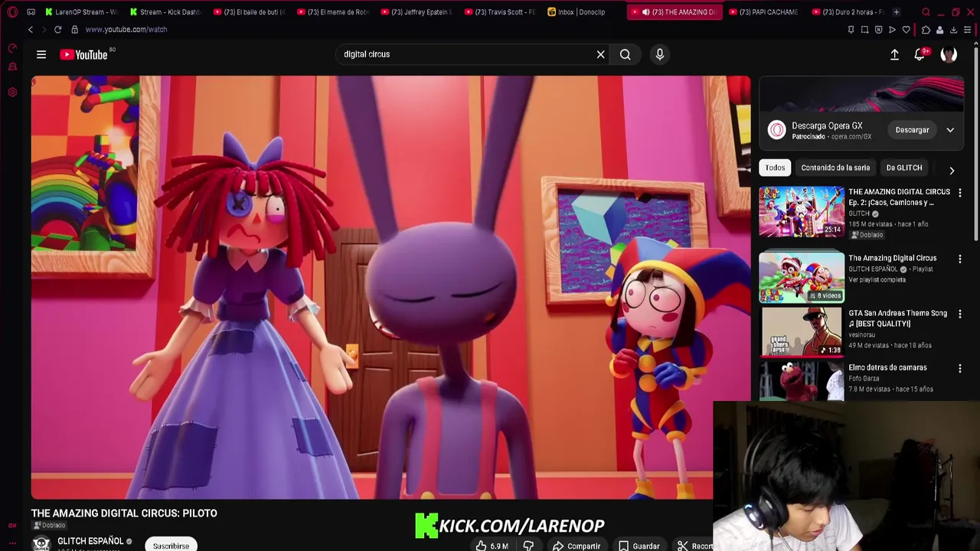Click the tab search magnifier icon
980x551 pixels.
pyautogui.click(x=926, y=12)
